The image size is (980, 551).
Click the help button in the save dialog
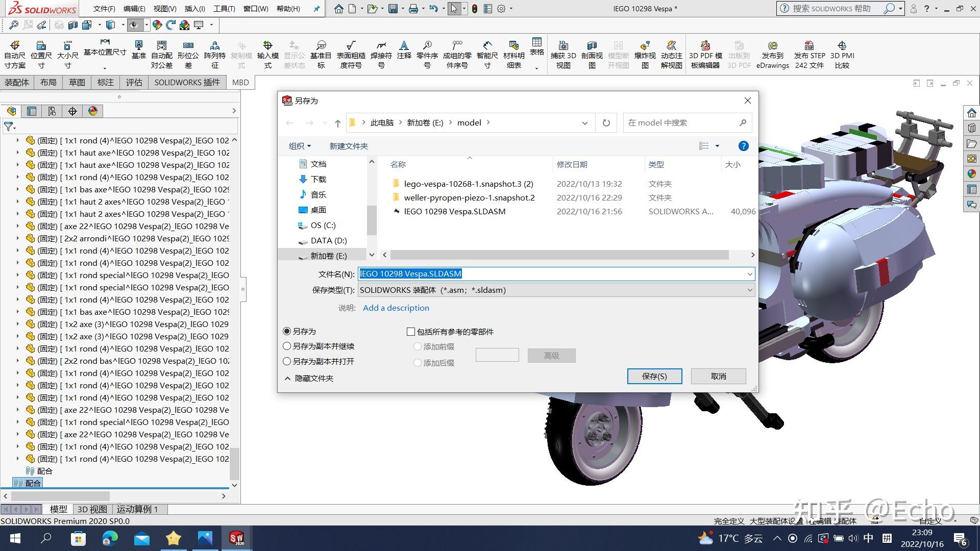(x=744, y=146)
